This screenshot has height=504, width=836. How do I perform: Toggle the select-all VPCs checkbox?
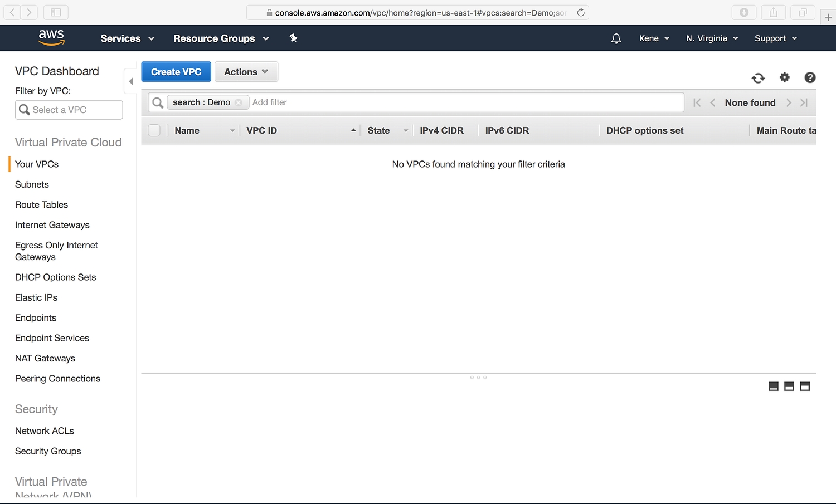(154, 130)
